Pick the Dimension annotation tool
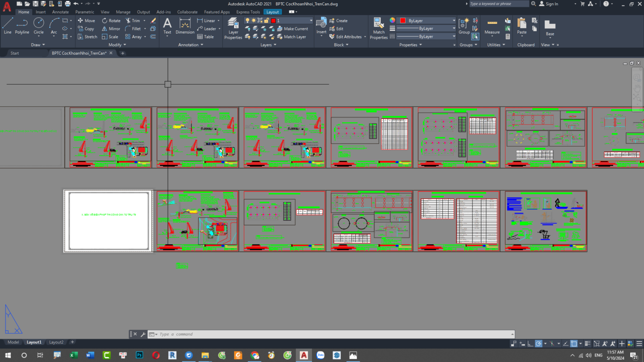Screen dimensions: 644x362 pos(185,26)
